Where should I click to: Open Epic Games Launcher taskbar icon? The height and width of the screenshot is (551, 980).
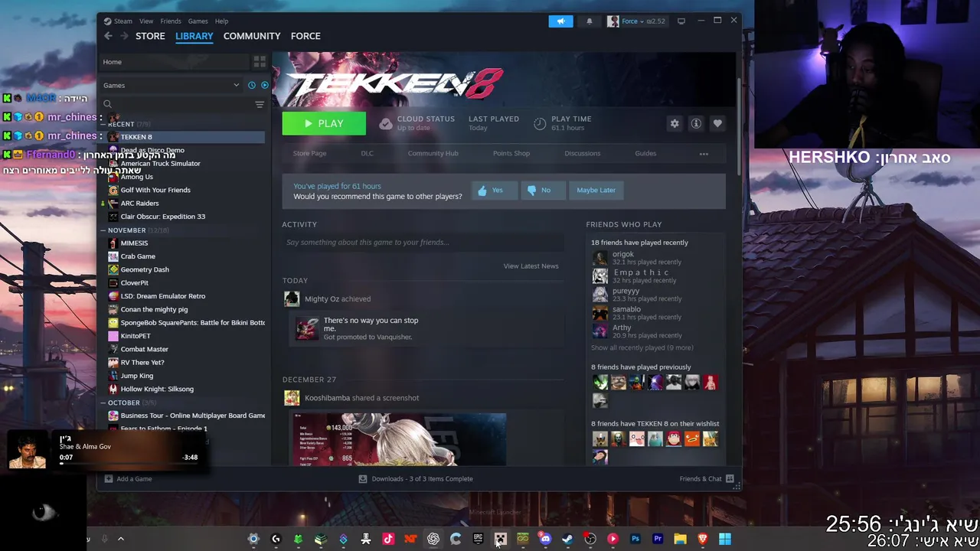(x=478, y=539)
